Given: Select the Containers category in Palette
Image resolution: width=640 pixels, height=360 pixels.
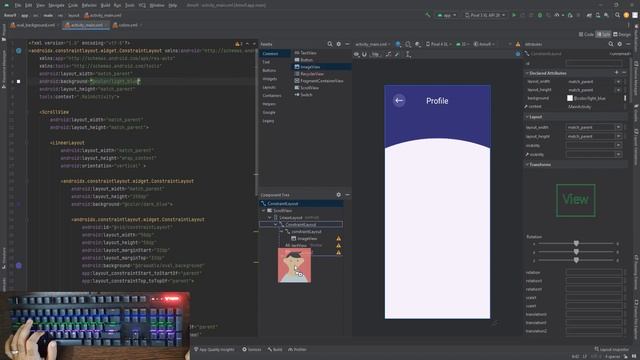Looking at the screenshot, I should (272, 96).
